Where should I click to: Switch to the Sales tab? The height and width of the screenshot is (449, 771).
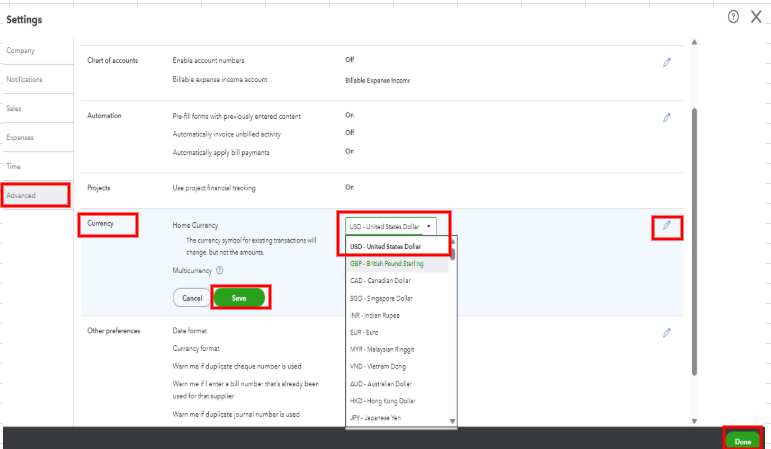(x=15, y=108)
